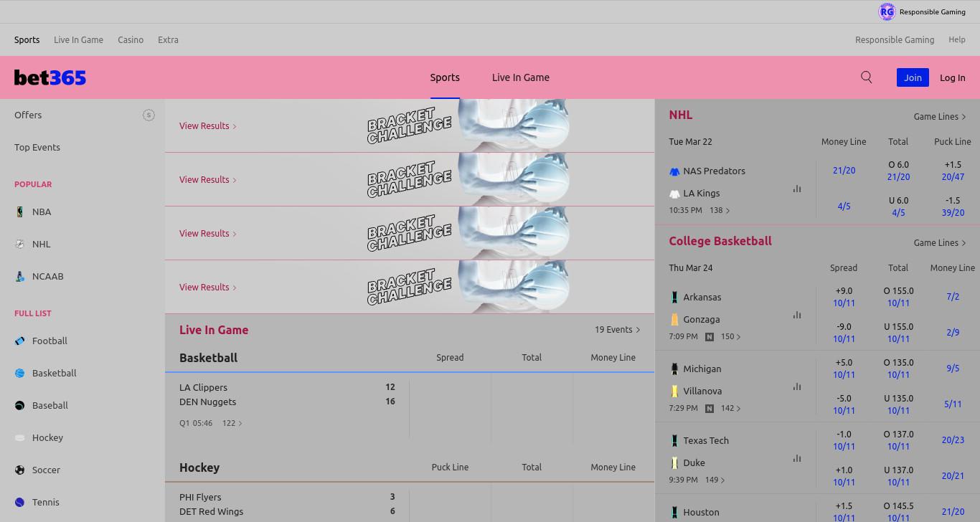Open Casino in the top menu
980x522 pixels.
tap(131, 40)
